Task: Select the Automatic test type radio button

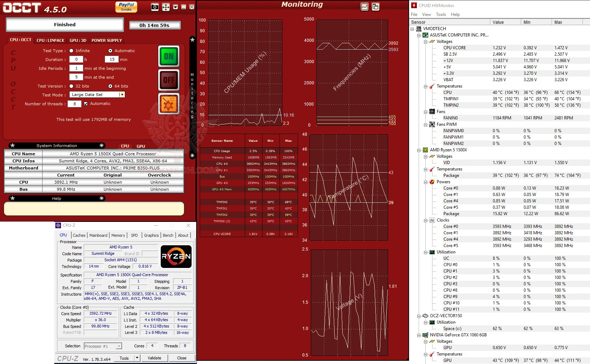Action: (110, 51)
